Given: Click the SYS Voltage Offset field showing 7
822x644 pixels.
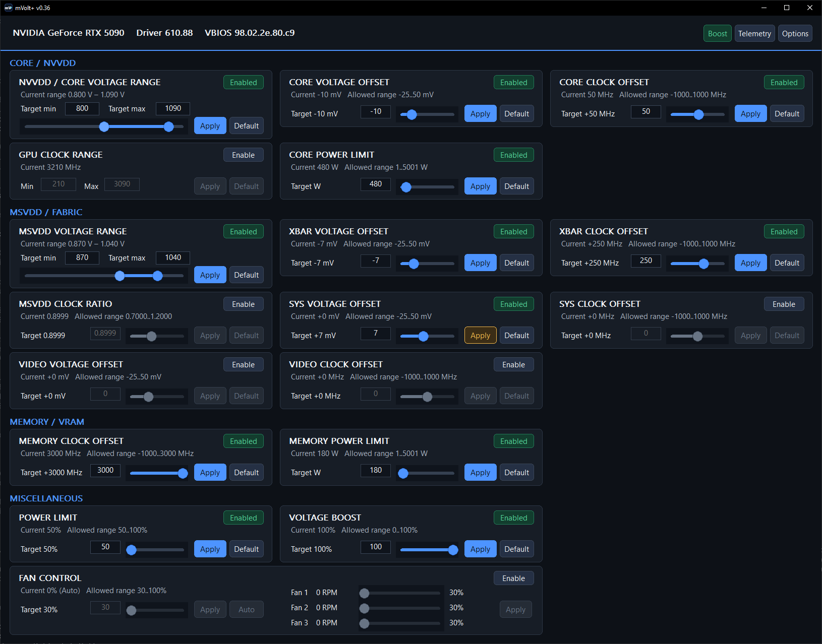Looking at the screenshot, I should coord(376,333).
